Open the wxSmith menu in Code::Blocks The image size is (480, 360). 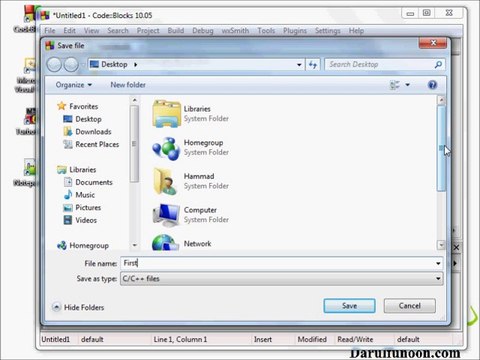coord(235,31)
